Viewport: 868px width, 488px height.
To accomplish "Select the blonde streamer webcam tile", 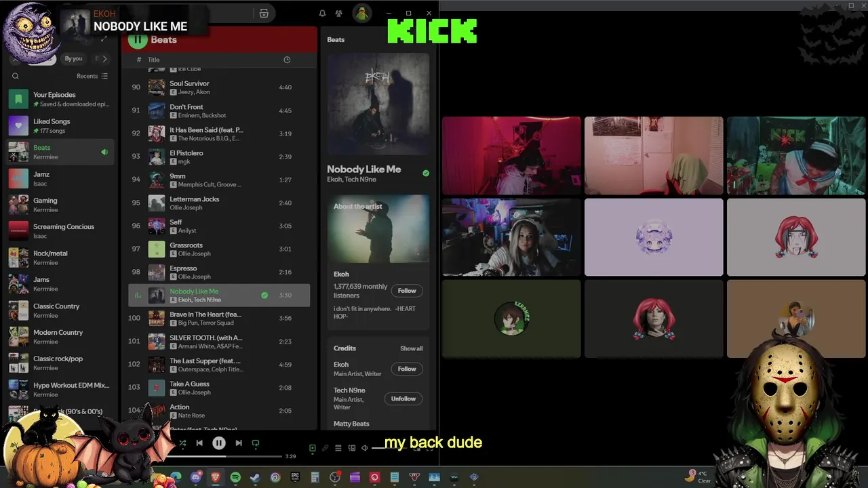I will 511,237.
